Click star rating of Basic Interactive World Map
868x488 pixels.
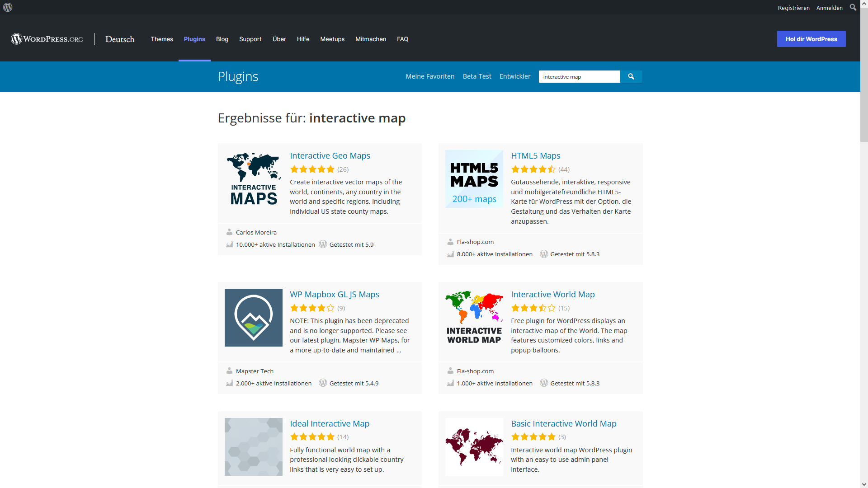(x=533, y=437)
